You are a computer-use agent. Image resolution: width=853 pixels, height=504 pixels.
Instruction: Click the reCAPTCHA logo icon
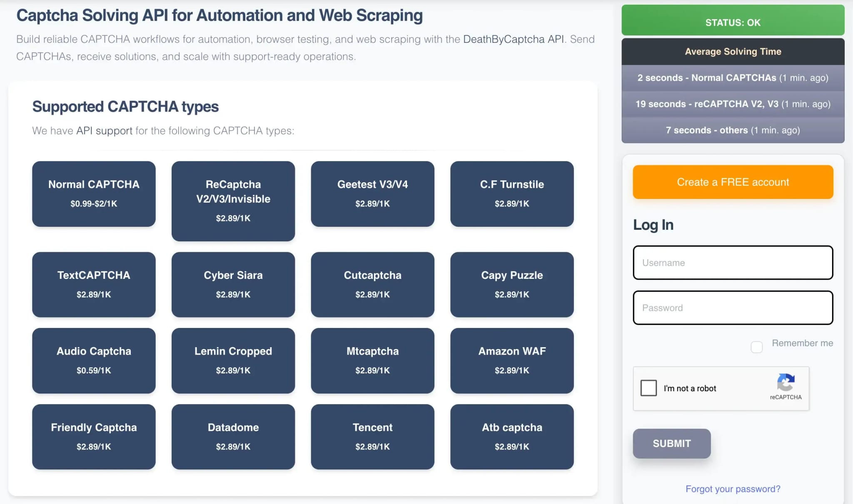[x=786, y=382]
